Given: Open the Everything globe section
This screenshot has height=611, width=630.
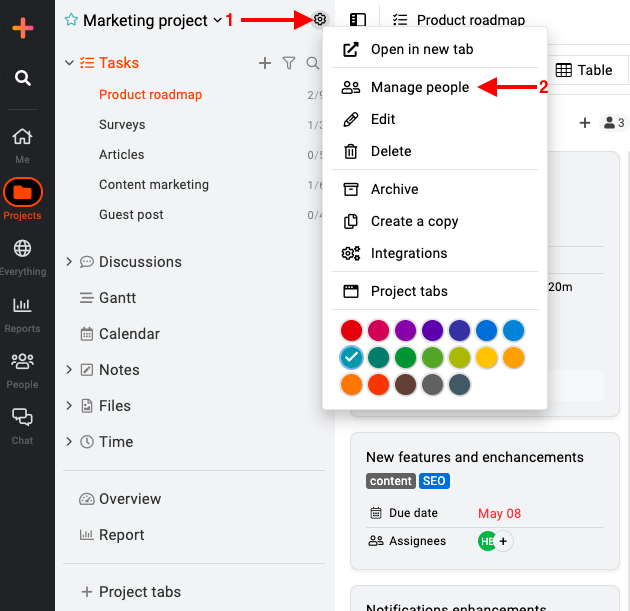Looking at the screenshot, I should [22, 257].
